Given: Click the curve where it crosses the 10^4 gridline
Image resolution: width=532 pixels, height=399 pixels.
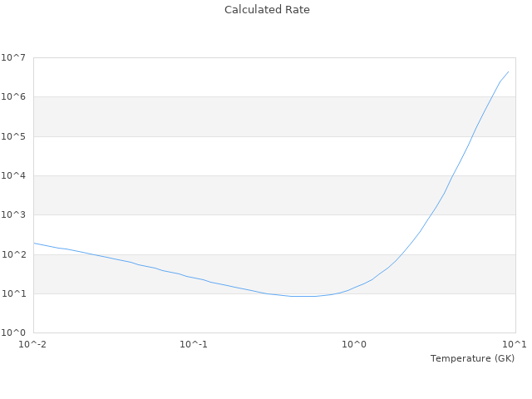Looking at the screenshot, I should click(452, 175).
